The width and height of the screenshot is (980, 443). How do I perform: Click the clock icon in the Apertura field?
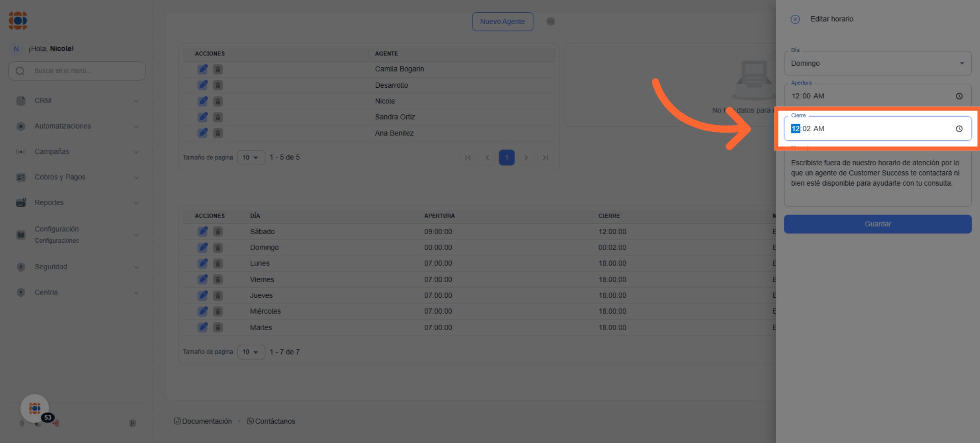pos(959,96)
